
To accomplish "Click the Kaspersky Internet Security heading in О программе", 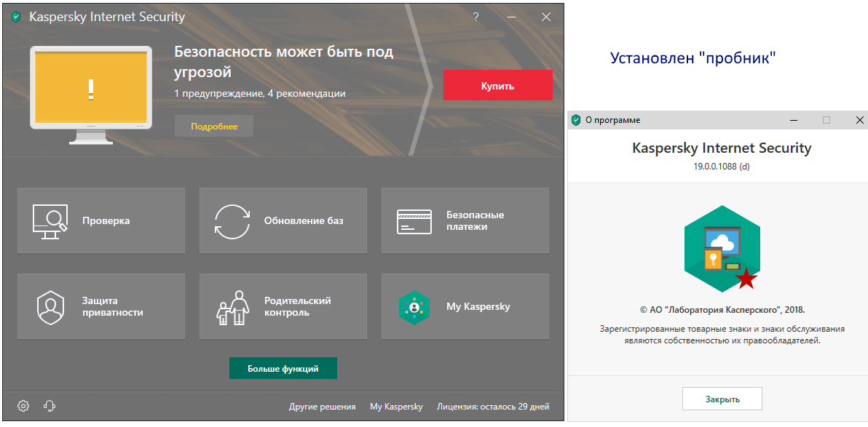I will click(722, 148).
